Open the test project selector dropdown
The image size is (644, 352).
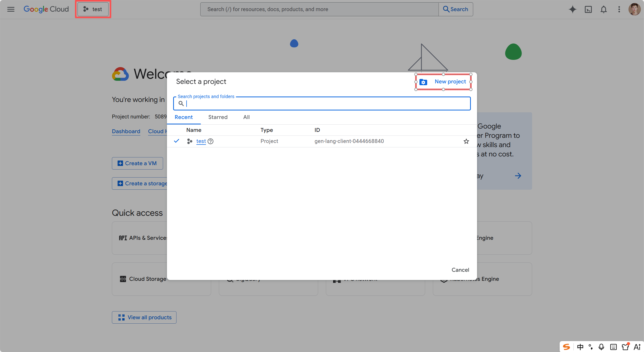93,9
